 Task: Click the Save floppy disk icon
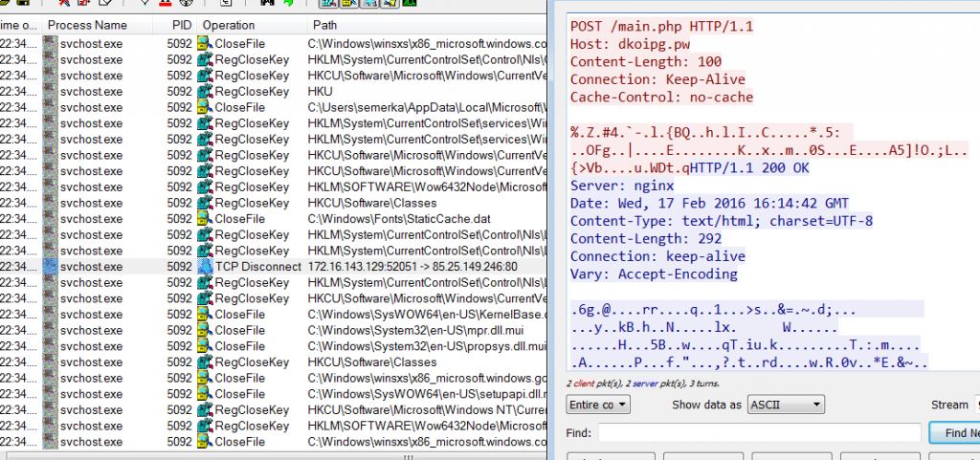pos(21,4)
